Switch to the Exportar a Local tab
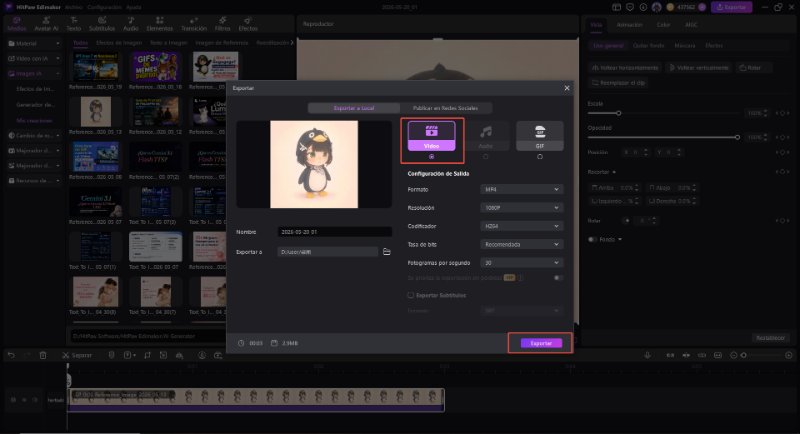Screen dimensions: 800x434 tap(354, 108)
